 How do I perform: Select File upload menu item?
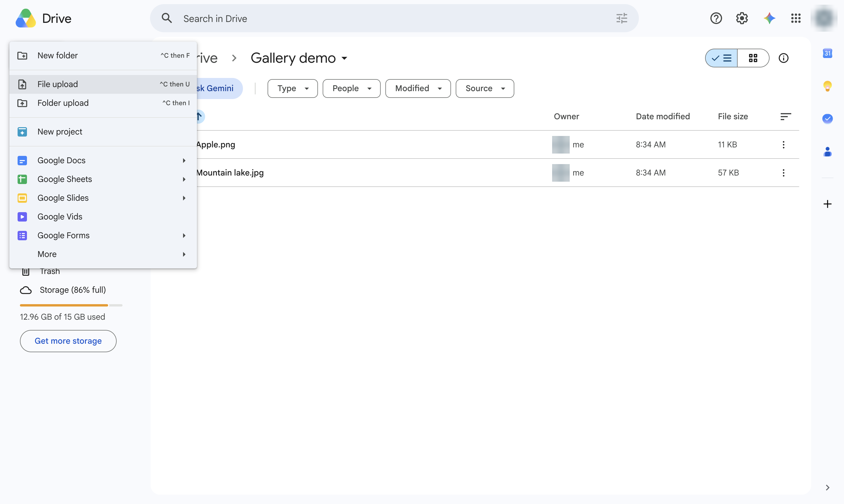[x=103, y=84]
